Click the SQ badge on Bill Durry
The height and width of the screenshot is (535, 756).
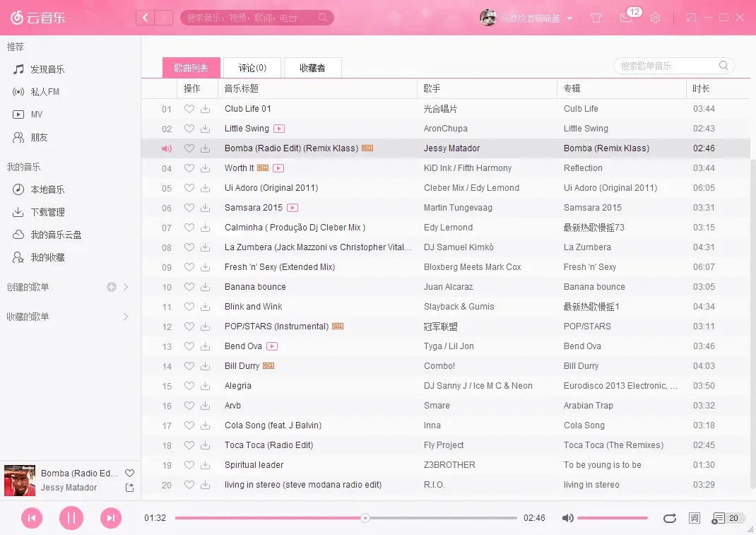(268, 365)
